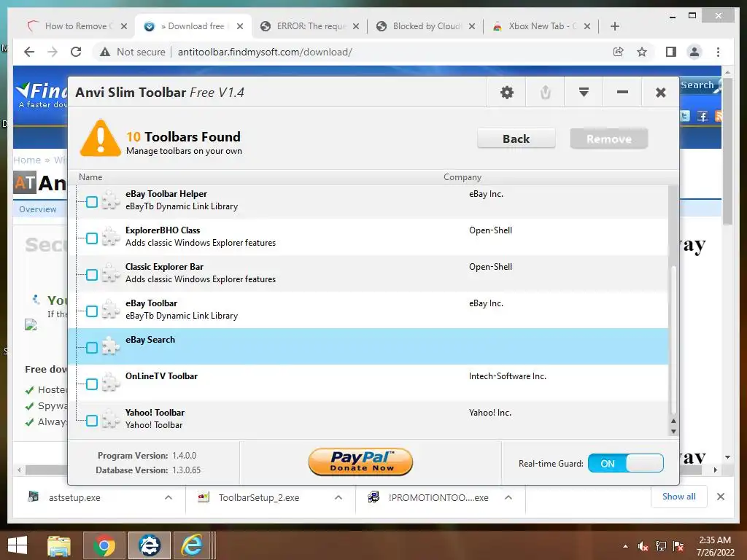Expand ToolbarSetup_2.exe download options
The width and height of the screenshot is (747, 560).
click(x=338, y=497)
